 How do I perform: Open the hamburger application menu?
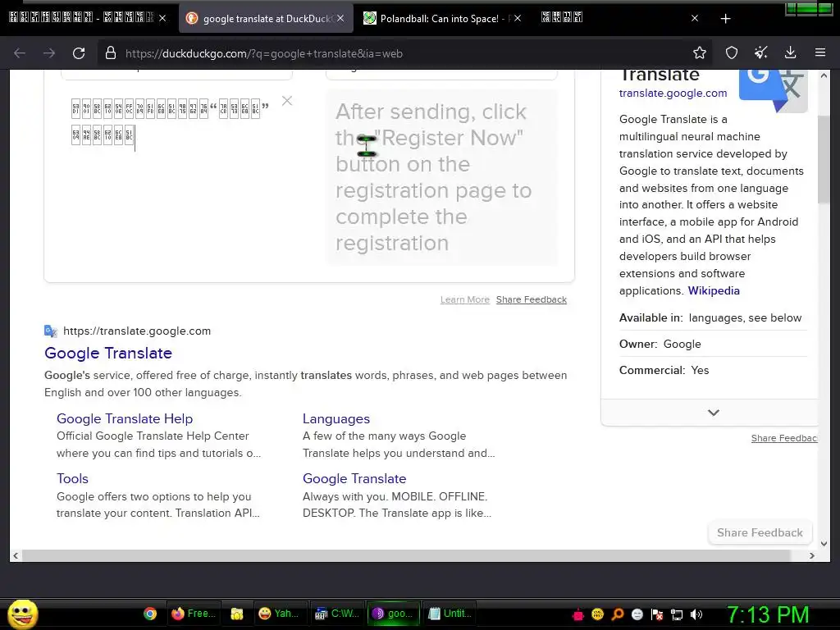(x=819, y=52)
